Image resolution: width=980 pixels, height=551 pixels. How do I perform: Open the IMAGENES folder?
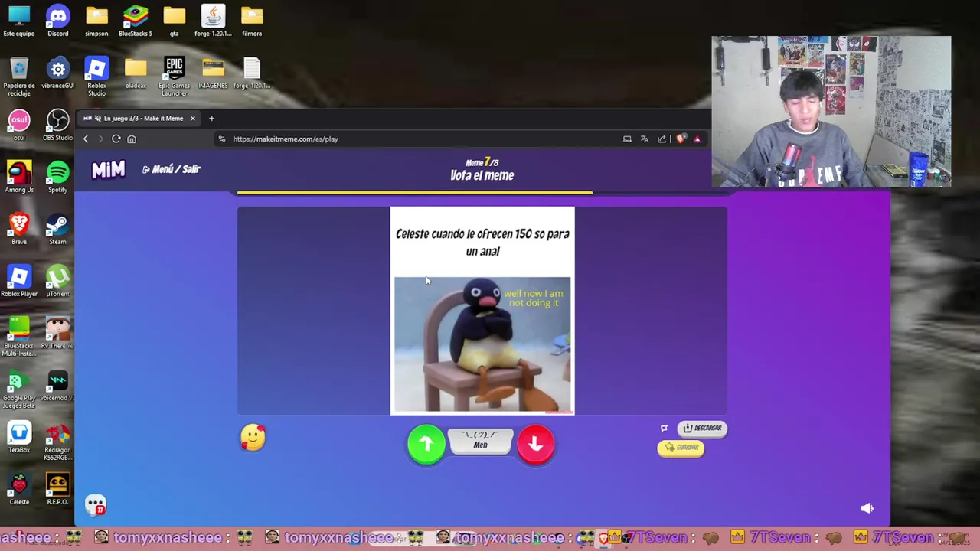click(x=213, y=73)
